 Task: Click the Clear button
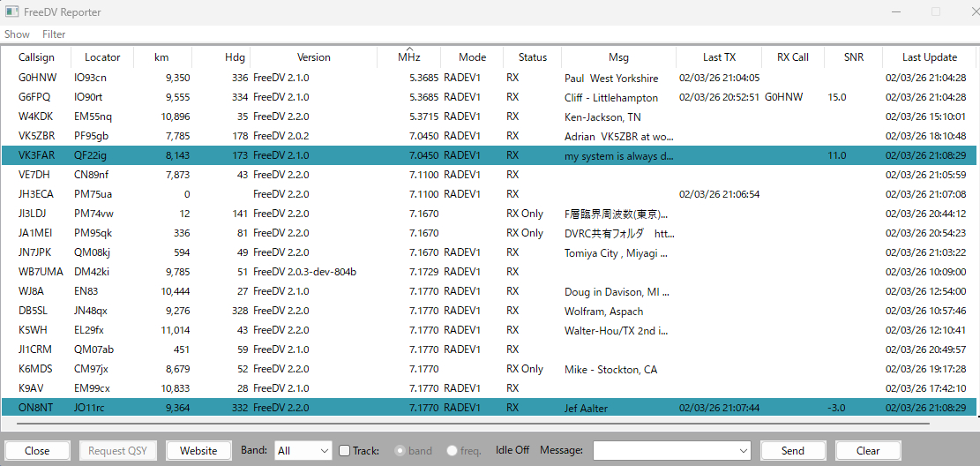point(868,451)
